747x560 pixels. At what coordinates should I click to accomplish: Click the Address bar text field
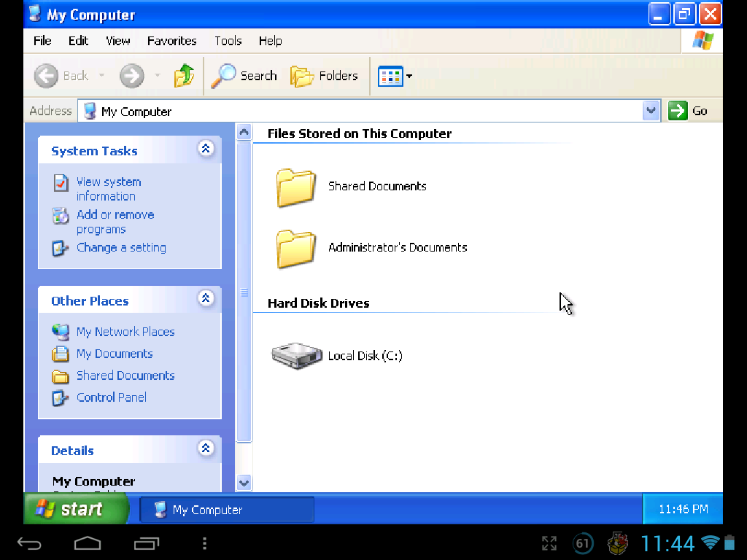click(x=360, y=111)
